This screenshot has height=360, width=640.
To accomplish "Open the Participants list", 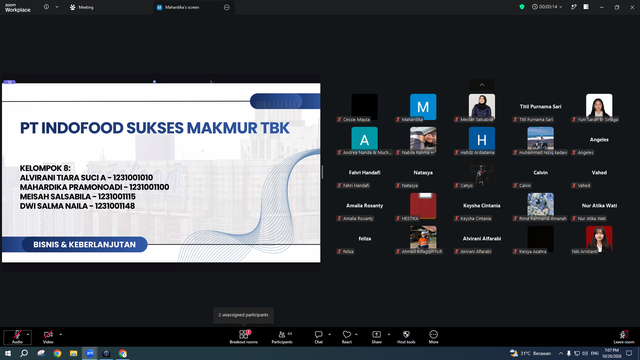I will [x=282, y=337].
